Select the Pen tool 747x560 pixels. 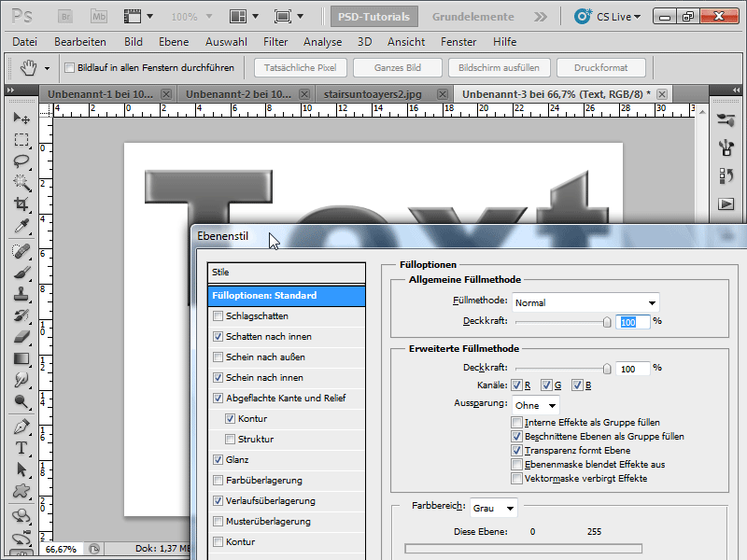(x=21, y=427)
